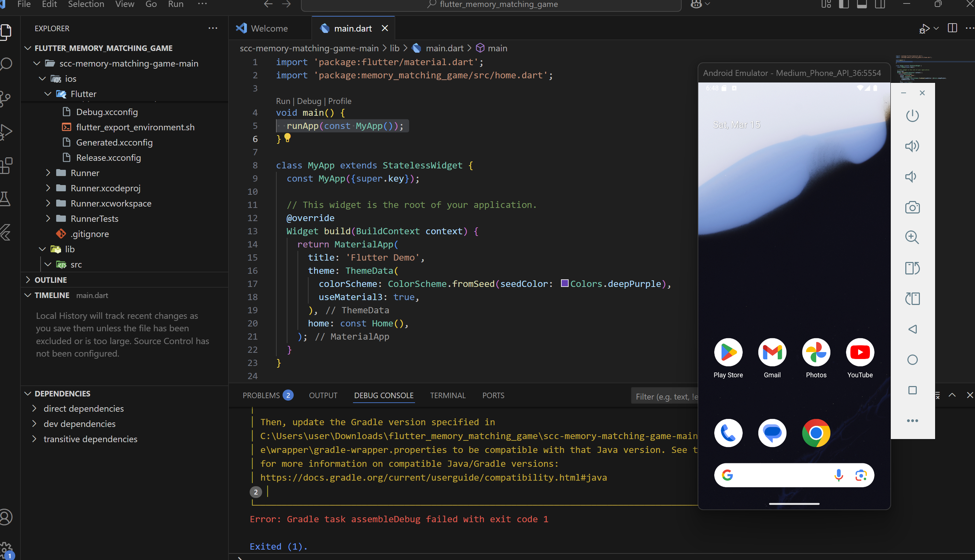This screenshot has height=560, width=975.
Task: Open the Selection menu
Action: coord(86,4)
